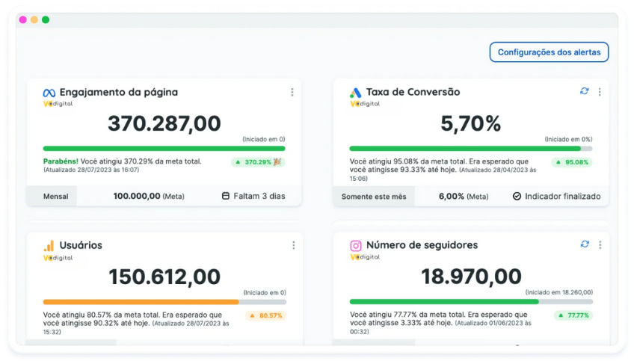The image size is (634, 364).
Task: Open three-dot menu on Usuários card
Action: pos(294,245)
